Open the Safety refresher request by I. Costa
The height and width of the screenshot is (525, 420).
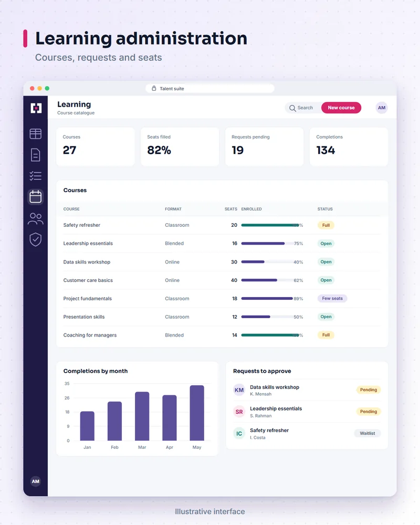(x=307, y=434)
